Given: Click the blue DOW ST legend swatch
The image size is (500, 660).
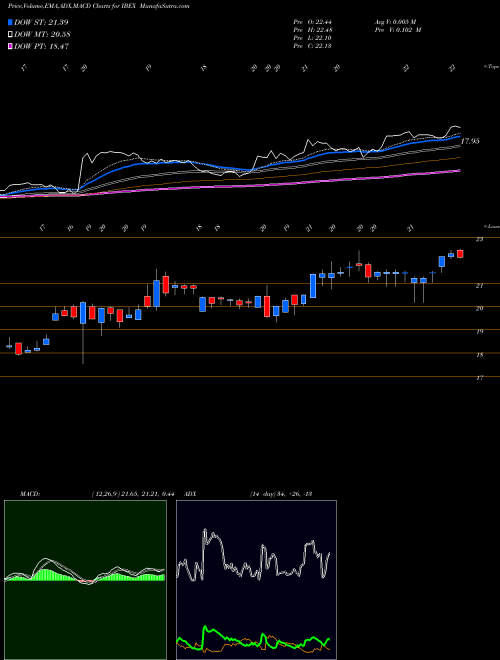Looking at the screenshot, I should pyautogui.click(x=11, y=22).
